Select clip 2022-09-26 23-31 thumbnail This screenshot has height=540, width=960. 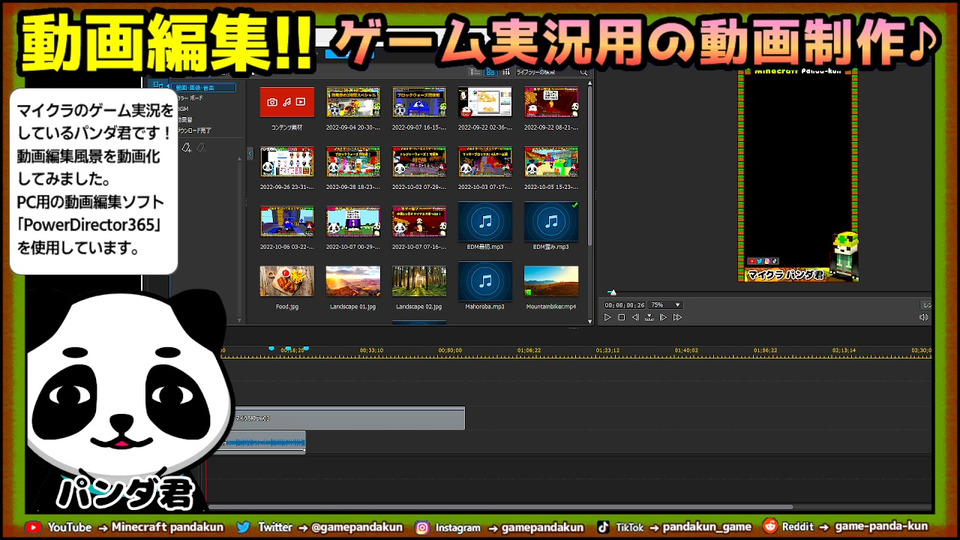(x=287, y=162)
